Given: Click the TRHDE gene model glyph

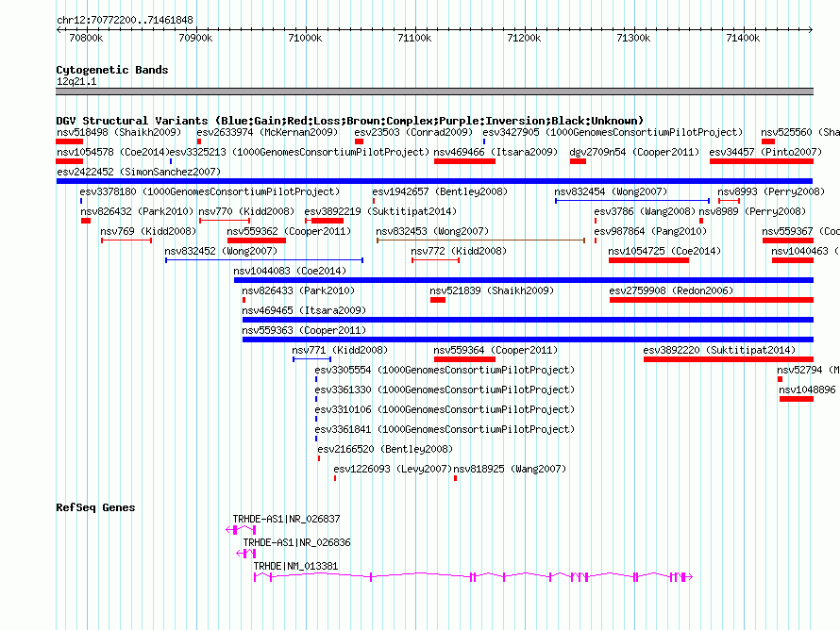Looking at the screenshot, I should [x=473, y=576].
